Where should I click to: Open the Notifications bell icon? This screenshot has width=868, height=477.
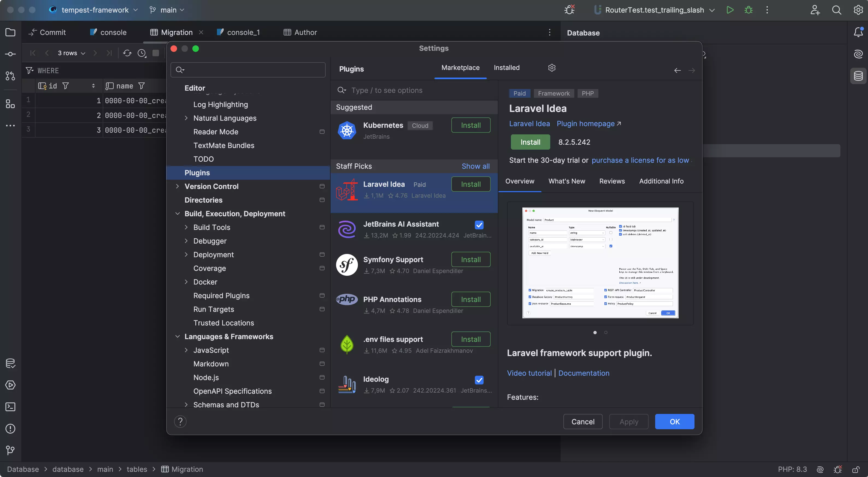[x=858, y=32]
